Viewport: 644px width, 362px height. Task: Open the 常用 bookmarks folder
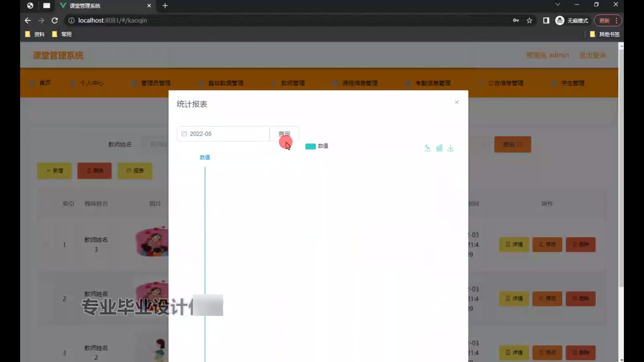coord(62,34)
